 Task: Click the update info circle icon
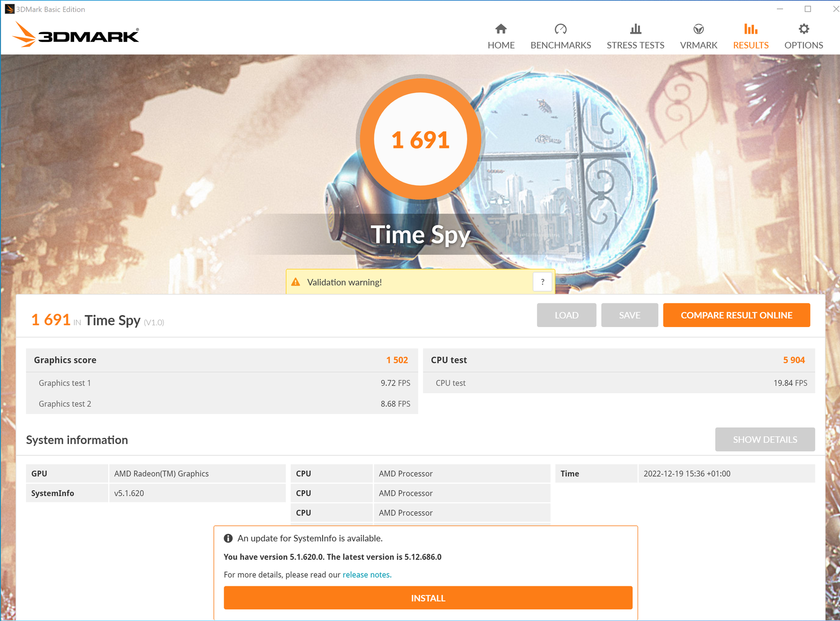coord(228,538)
